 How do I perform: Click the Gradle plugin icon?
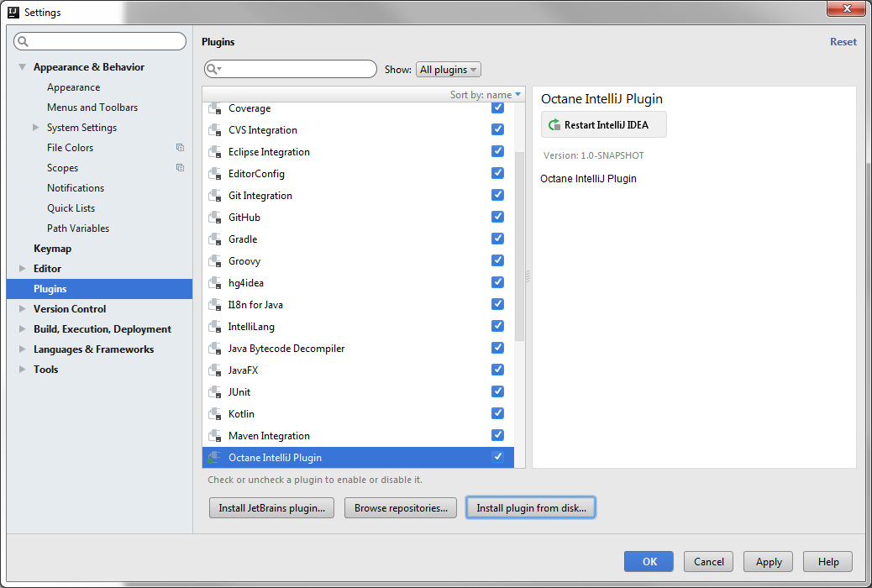click(x=214, y=239)
